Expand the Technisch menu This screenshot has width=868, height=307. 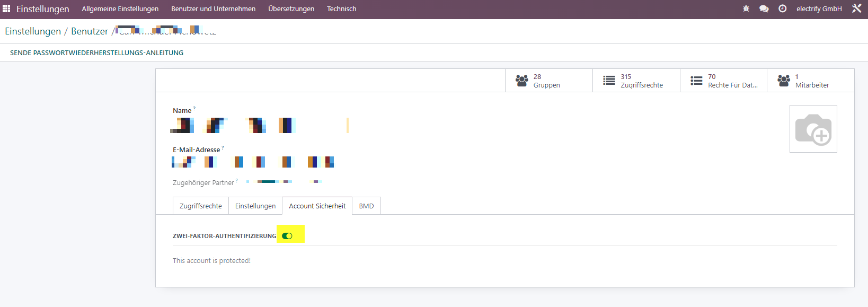(x=341, y=9)
